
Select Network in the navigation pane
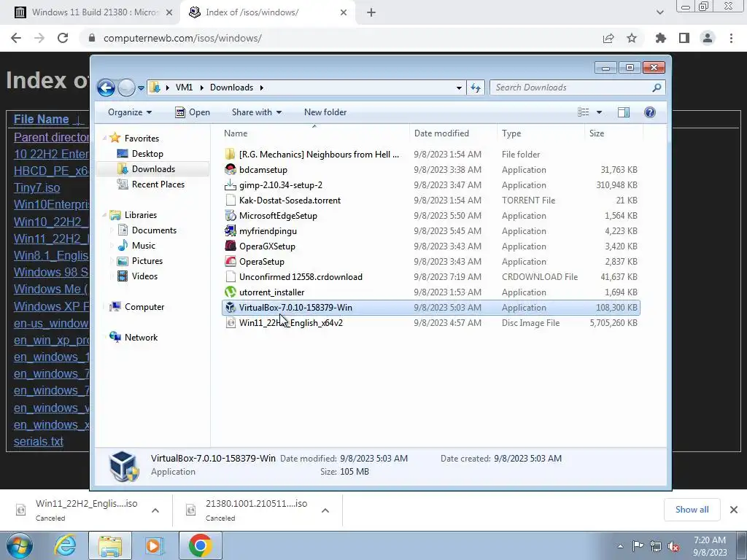(141, 337)
